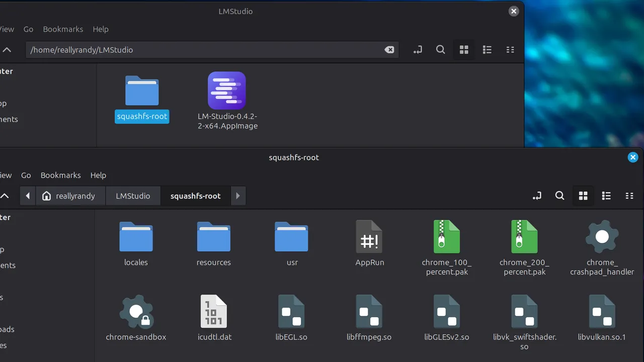Select the AppRun script file
Image resolution: width=644 pixels, height=362 pixels.
pyautogui.click(x=369, y=236)
